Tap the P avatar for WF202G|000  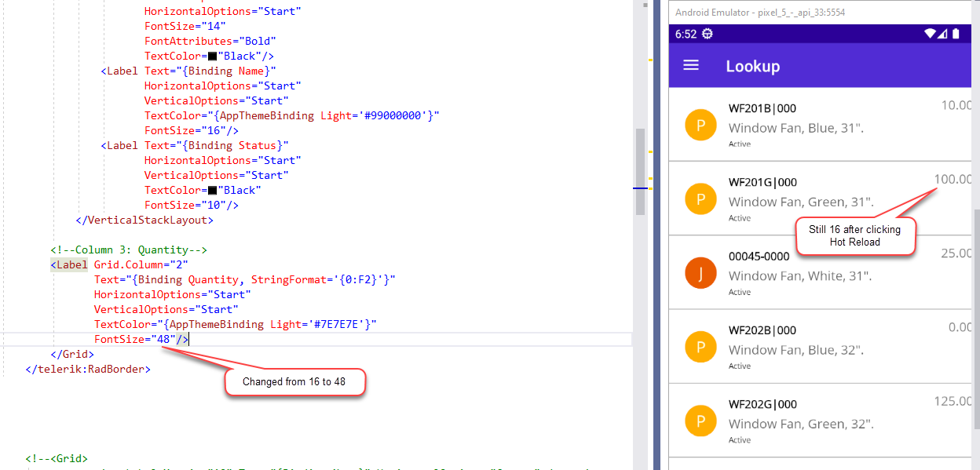[x=700, y=421]
